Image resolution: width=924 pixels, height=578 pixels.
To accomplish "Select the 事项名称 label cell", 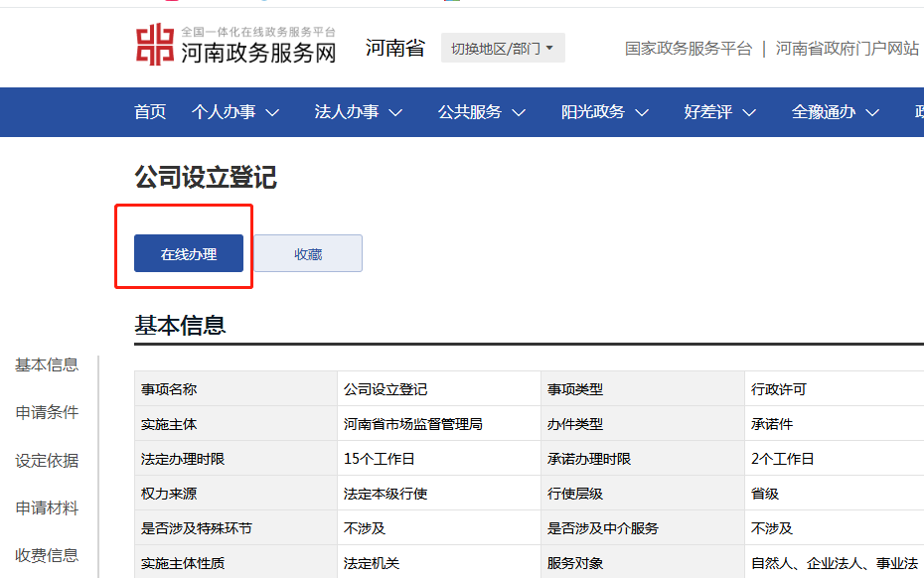I will [235, 389].
